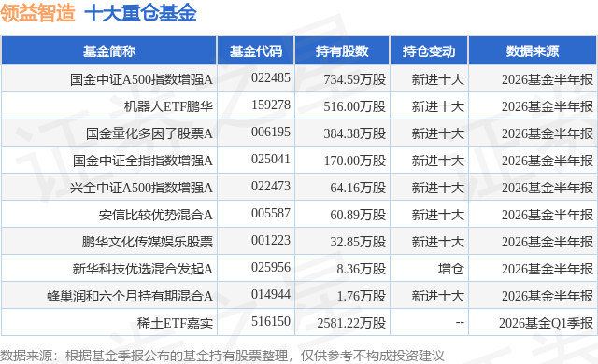The height and width of the screenshot is (364, 598).
Task: Select fund 新华科技优选混合发起A
Action: (143, 269)
